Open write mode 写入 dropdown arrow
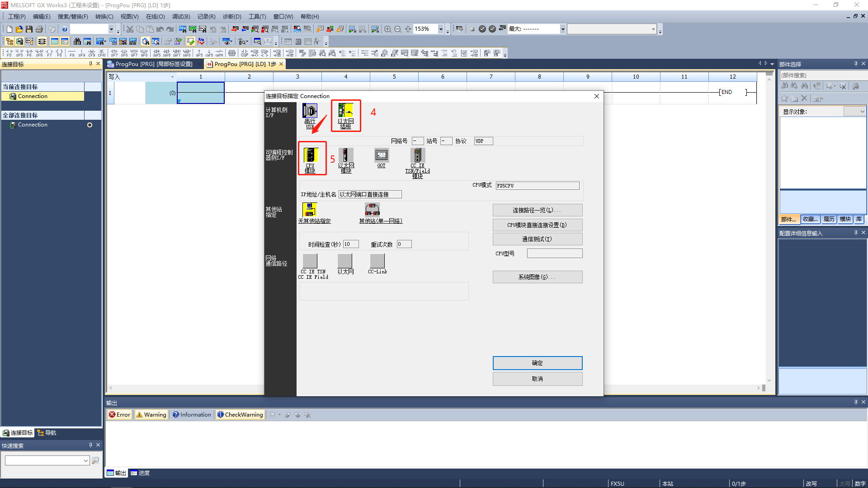Screen dimensions: 868x488 click(x=172, y=77)
